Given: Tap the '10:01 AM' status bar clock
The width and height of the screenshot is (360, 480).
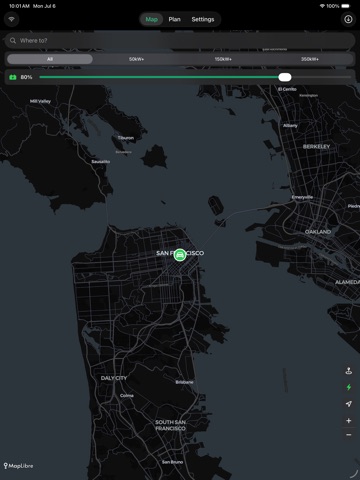Looking at the screenshot, I should point(19,6).
